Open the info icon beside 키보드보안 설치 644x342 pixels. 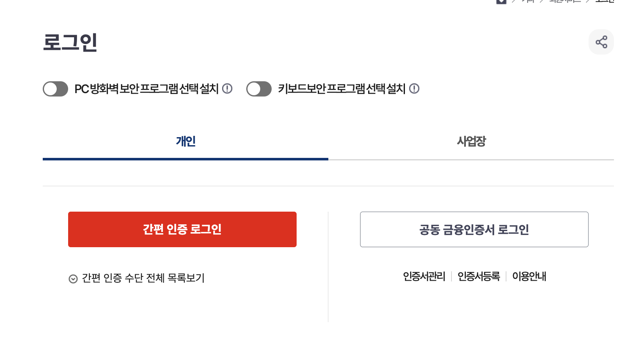click(415, 88)
